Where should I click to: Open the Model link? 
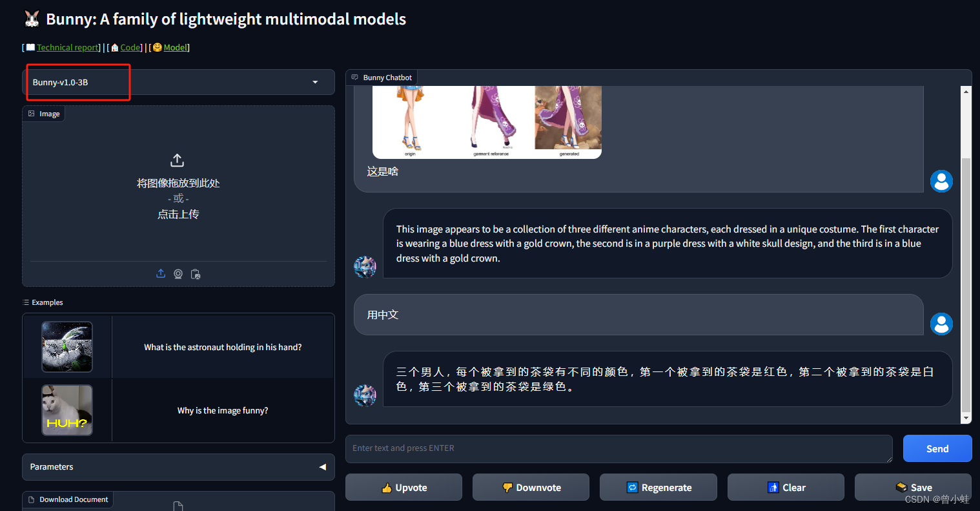(175, 47)
